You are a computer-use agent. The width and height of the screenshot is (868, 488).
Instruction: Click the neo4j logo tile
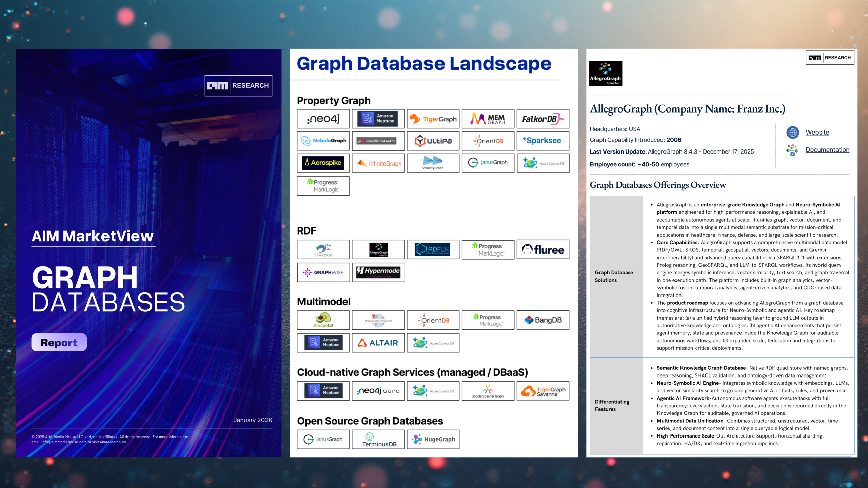pos(323,119)
